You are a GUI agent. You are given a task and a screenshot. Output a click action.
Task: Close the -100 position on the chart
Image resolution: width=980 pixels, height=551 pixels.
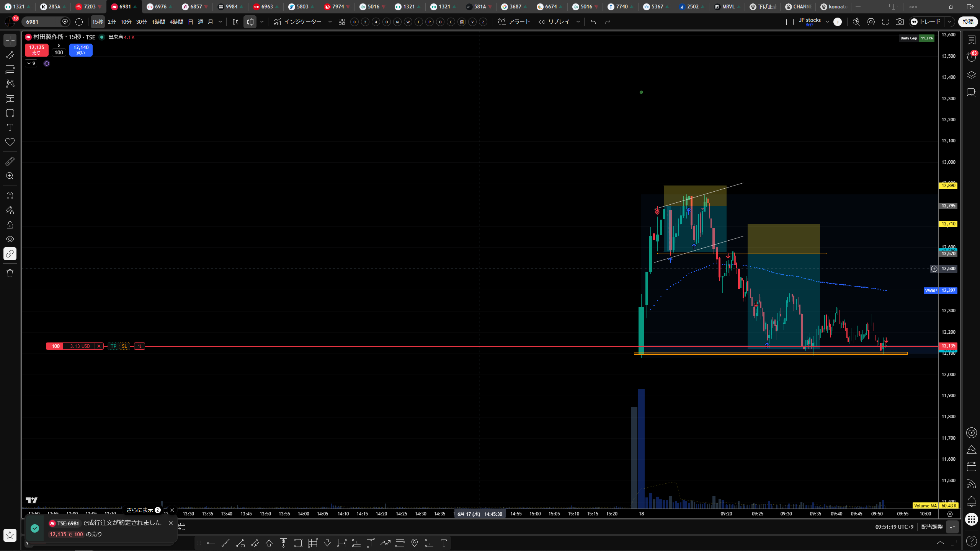[x=99, y=346]
